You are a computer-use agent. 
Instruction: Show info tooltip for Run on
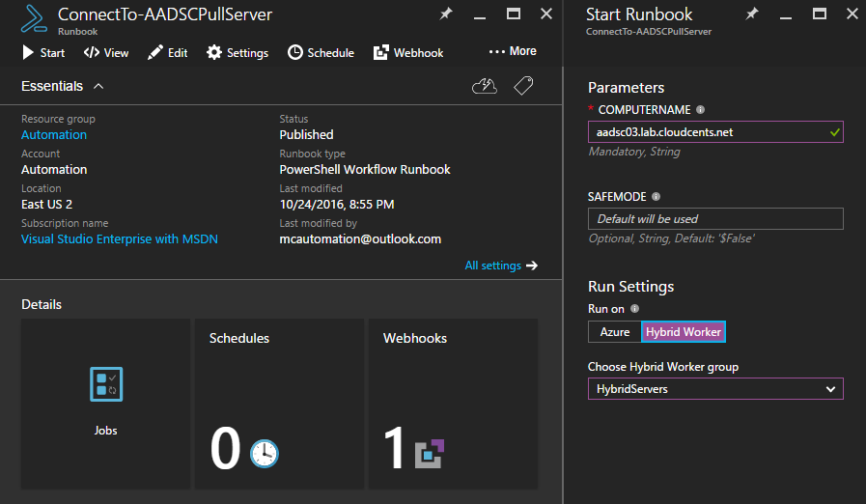tap(634, 308)
